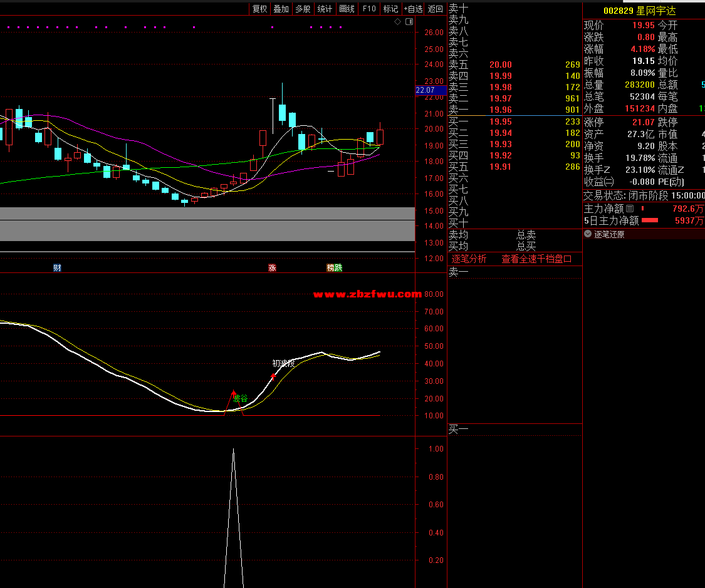The image size is (705, 588).
Task: Toggle the side panel layout icon
Action: 409,21
